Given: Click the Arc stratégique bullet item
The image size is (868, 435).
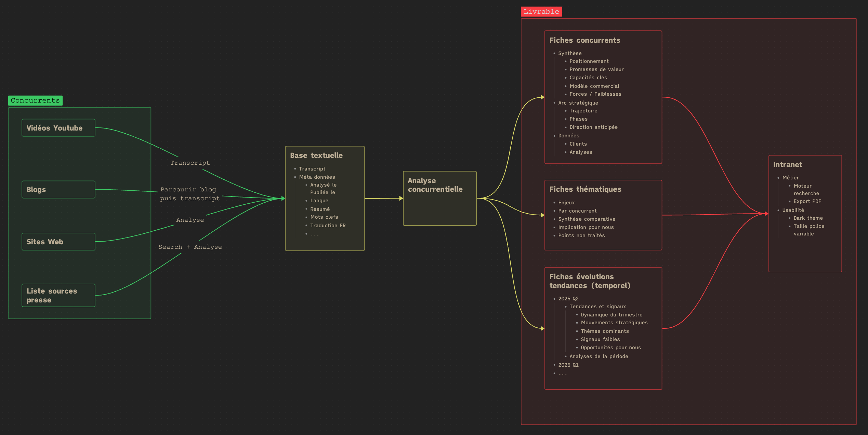Looking at the screenshot, I should 578,103.
